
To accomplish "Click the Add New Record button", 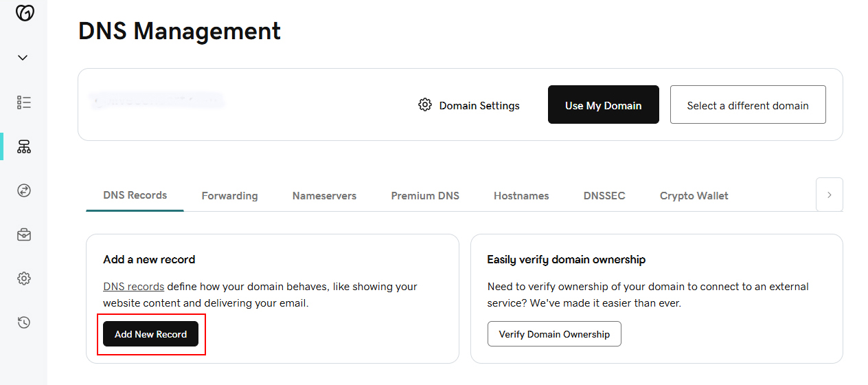I will point(151,334).
